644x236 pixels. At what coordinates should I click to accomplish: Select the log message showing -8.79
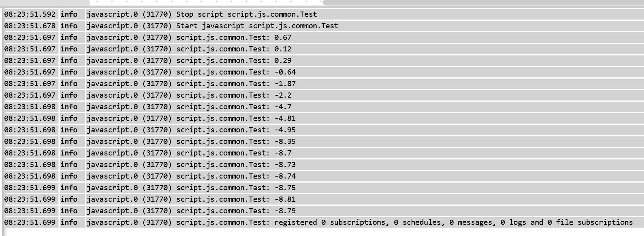[323, 211]
